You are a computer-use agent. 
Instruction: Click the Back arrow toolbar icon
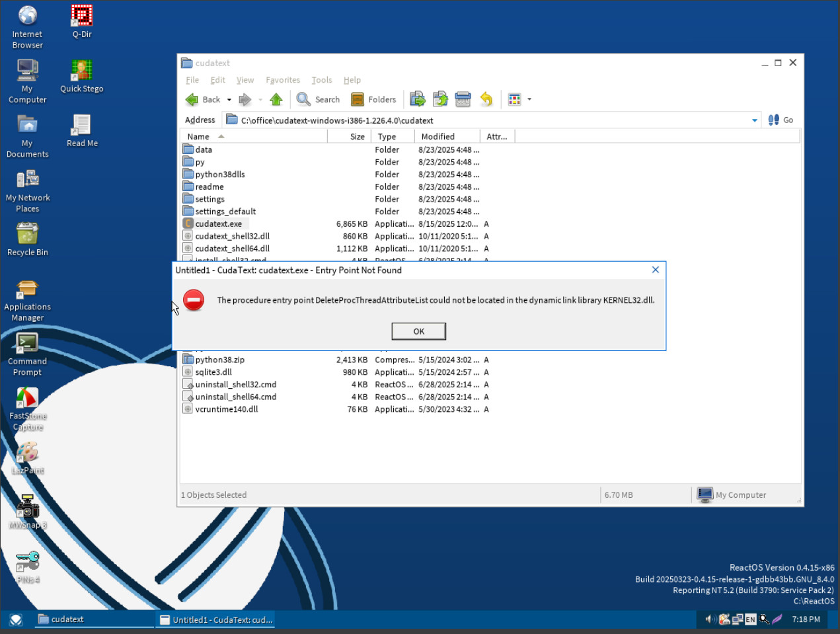(x=192, y=99)
